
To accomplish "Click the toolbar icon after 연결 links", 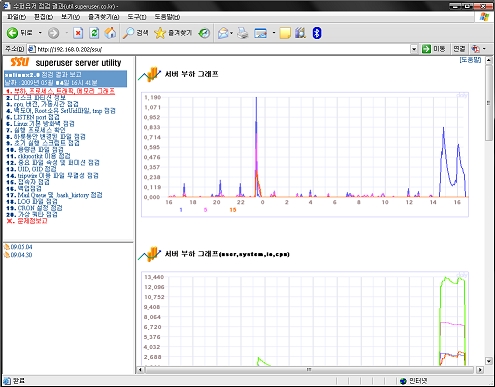I will 475,49.
